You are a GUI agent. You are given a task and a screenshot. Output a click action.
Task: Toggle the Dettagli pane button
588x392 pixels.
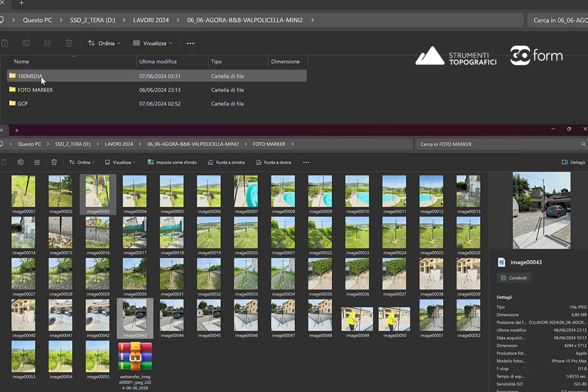573,162
